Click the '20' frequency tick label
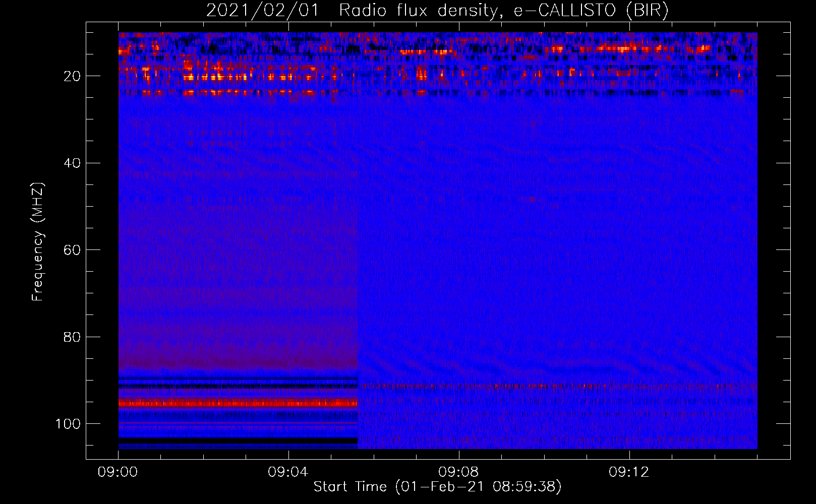 (73, 76)
